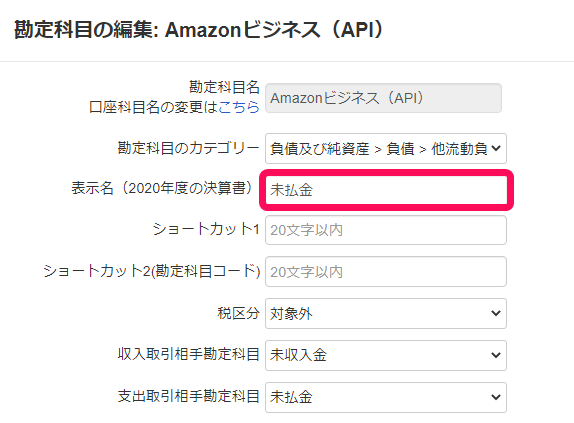Click the 支出取引相手勘定科目 label
574x423 pixels.
click(189, 396)
